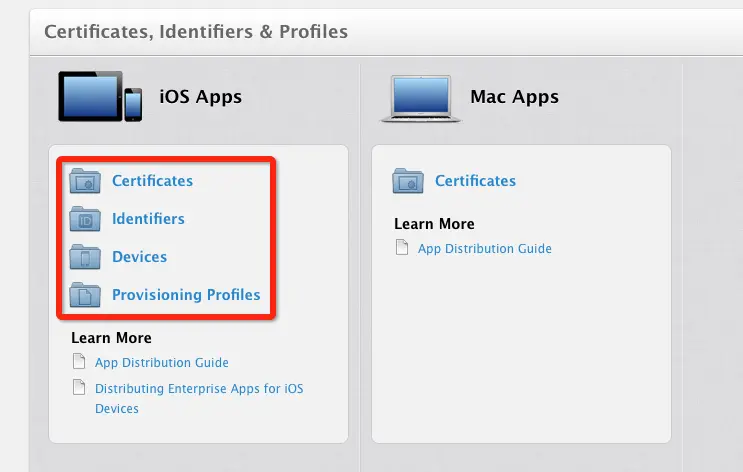Click the Certificates, Identifiers & Profiles title
Screen dimensions: 743x472
click(x=196, y=32)
